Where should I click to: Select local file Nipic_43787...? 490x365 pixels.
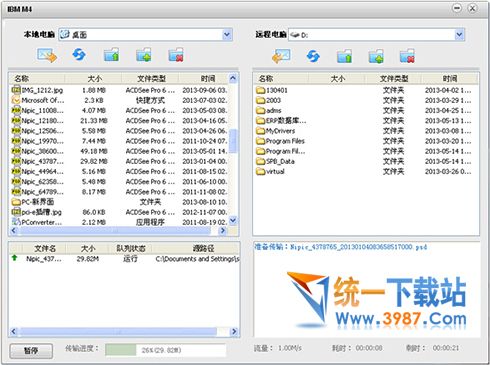point(120,161)
